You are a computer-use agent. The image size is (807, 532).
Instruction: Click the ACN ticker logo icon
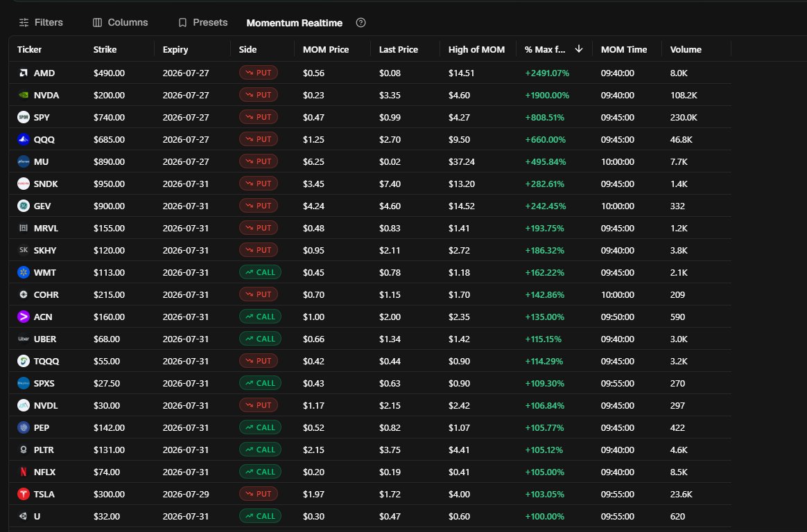click(23, 317)
